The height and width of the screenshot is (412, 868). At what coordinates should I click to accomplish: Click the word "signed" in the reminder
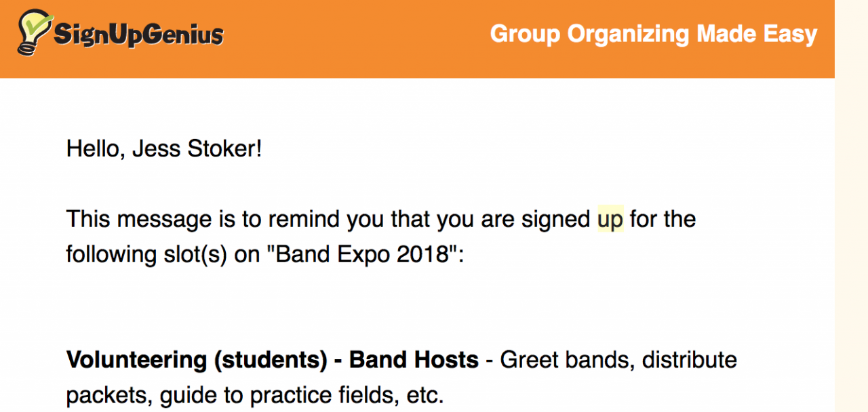tap(556, 220)
